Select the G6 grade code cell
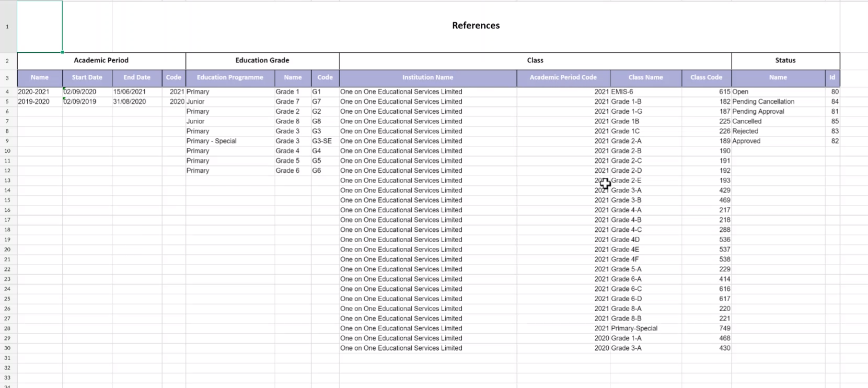This screenshot has height=388, width=868. tap(325, 170)
